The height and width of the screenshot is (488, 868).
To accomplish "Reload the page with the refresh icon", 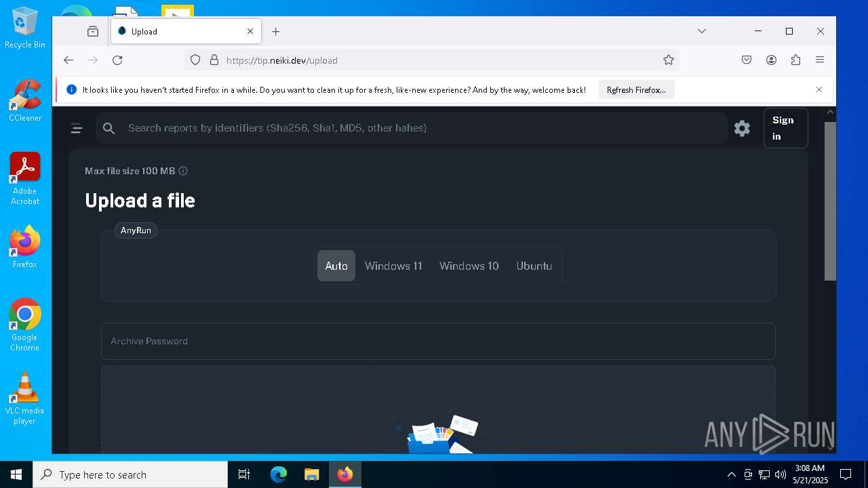I will tap(117, 60).
